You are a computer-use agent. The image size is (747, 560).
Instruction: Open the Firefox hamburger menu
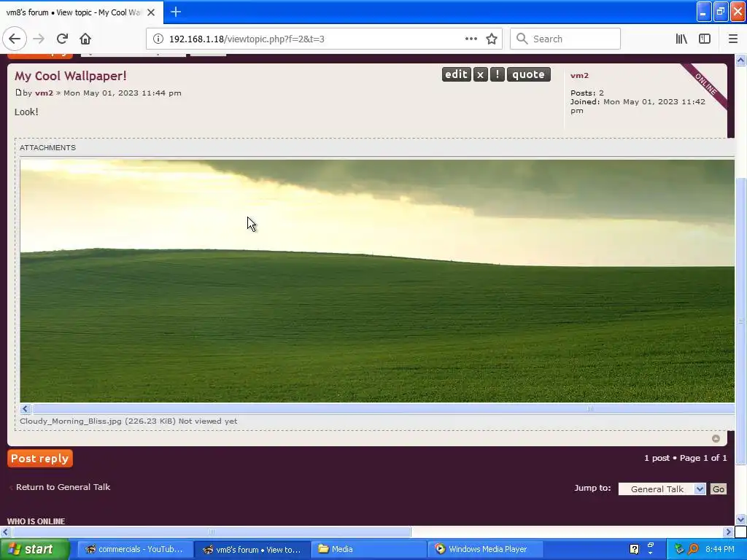coord(732,39)
